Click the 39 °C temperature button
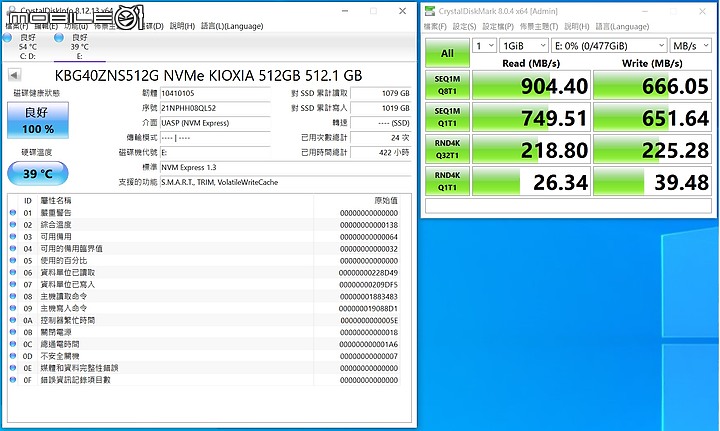 tap(38, 174)
